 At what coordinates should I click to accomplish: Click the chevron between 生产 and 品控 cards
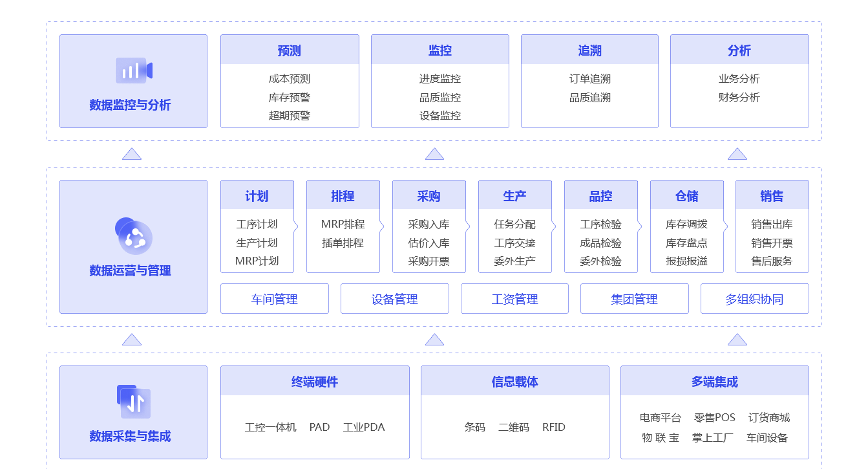(554, 226)
